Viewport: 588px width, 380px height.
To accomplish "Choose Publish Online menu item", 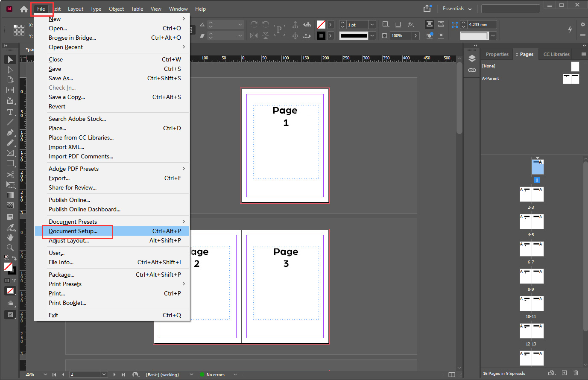I will pyautogui.click(x=112, y=200).
